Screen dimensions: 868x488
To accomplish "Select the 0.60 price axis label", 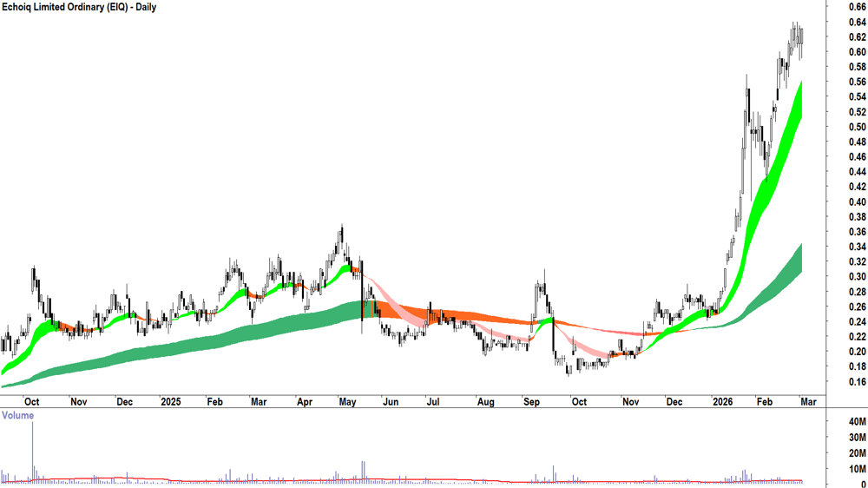I will (858, 52).
